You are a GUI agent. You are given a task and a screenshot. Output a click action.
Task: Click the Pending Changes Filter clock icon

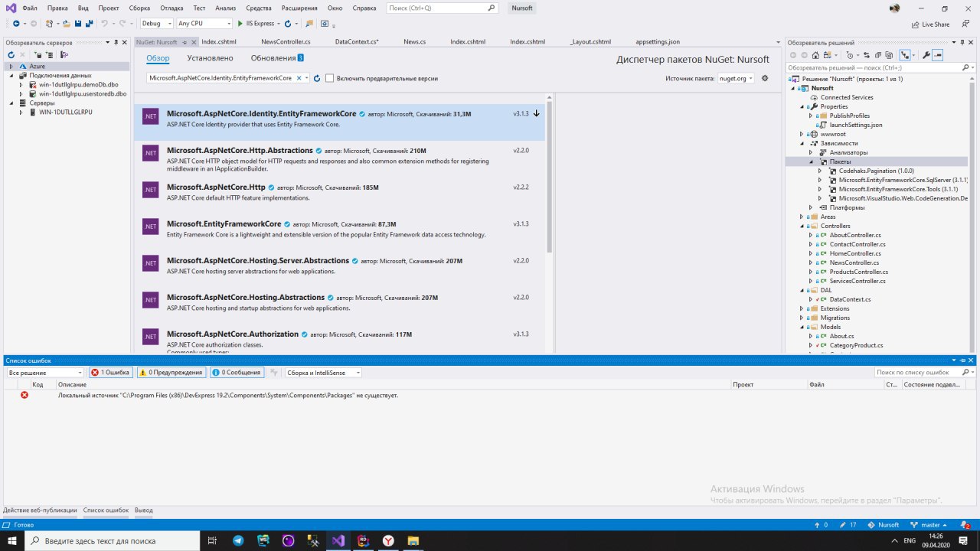point(850,55)
